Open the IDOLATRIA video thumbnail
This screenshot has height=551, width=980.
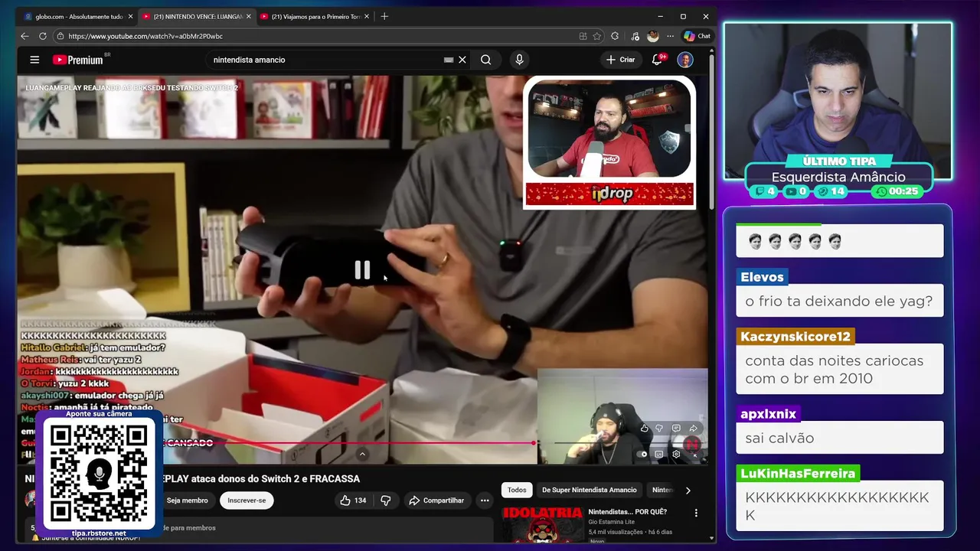[x=542, y=524]
